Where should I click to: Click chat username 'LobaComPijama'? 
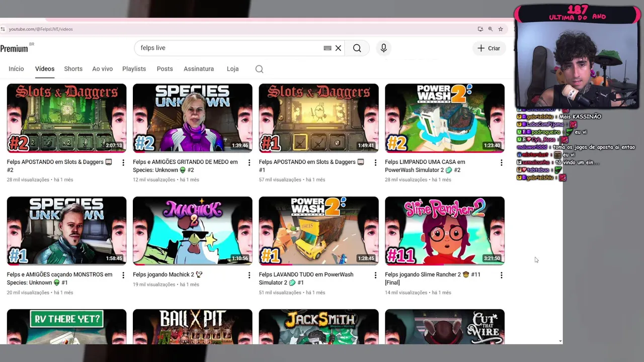pyautogui.click(x=545, y=124)
